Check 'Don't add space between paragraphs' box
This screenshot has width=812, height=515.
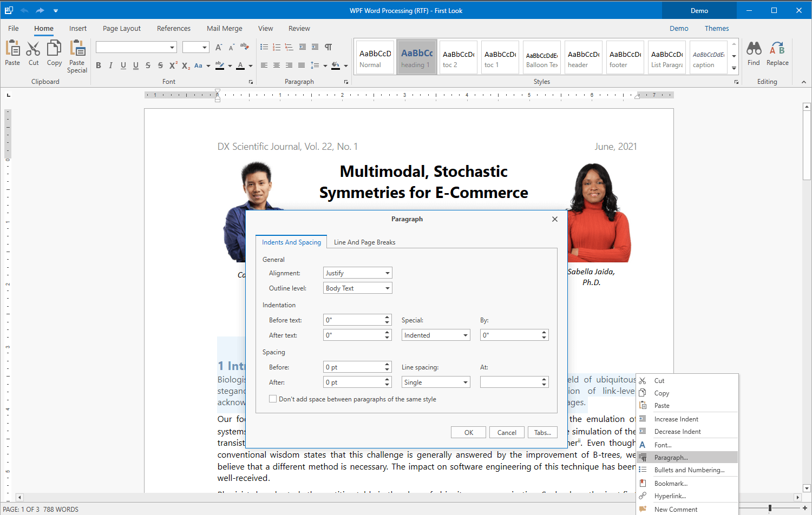click(273, 399)
